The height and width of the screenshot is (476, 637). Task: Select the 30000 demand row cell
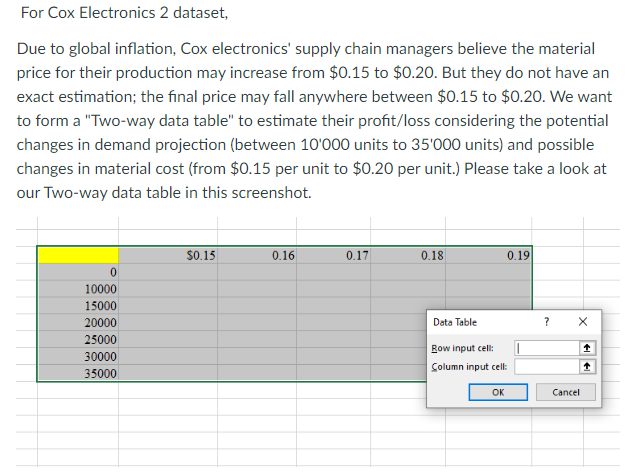pyautogui.click(x=79, y=356)
